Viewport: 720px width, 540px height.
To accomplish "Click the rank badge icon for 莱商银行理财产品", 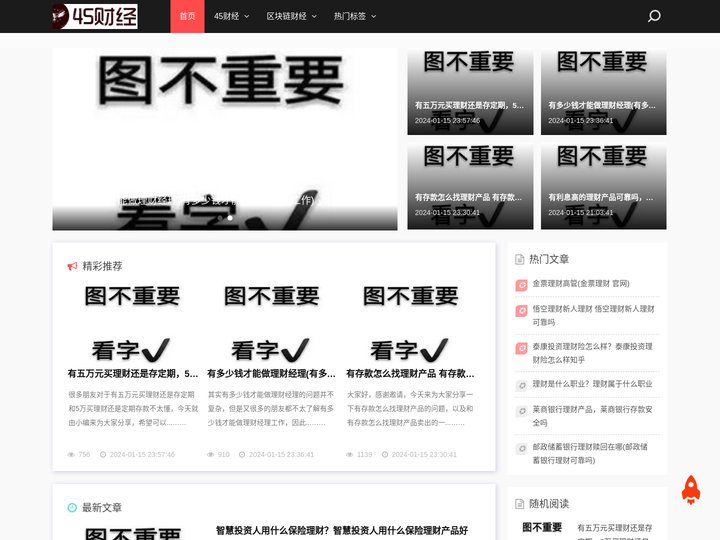I will pyautogui.click(x=522, y=411).
